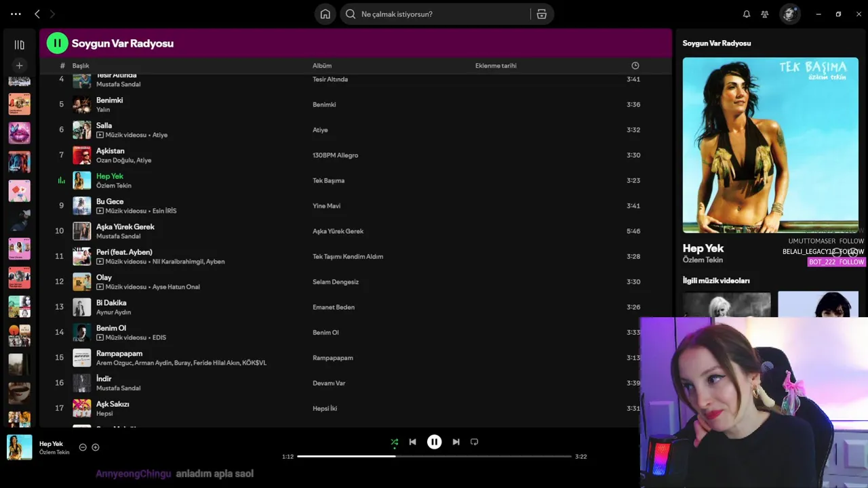Image resolution: width=868 pixels, height=488 pixels.
Task: Seek within the song progress bar
Action: coord(435,456)
